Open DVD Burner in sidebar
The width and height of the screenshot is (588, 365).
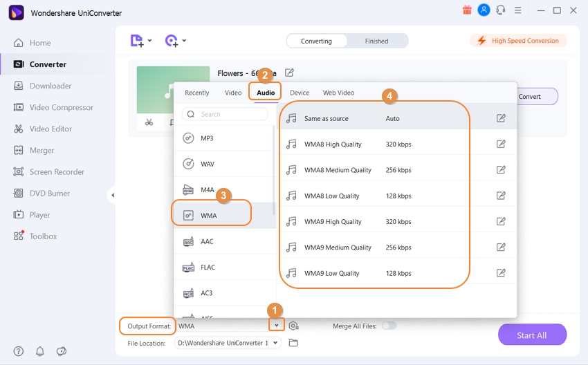(42, 194)
